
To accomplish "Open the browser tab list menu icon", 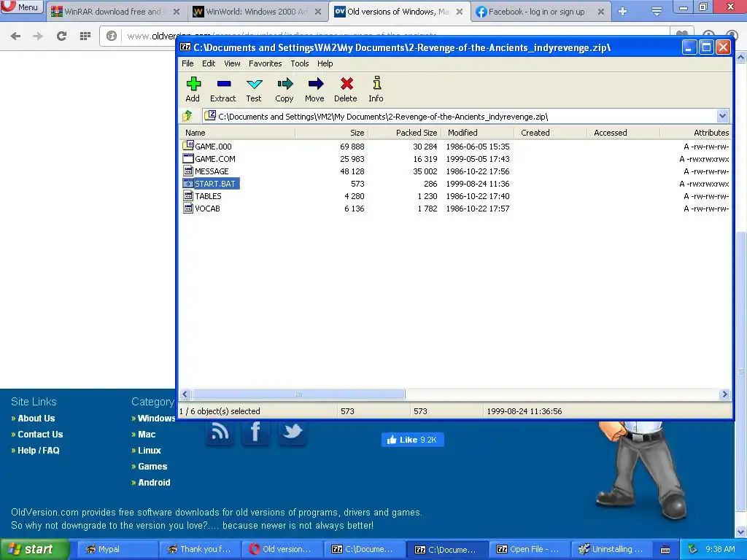I will tap(657, 12).
